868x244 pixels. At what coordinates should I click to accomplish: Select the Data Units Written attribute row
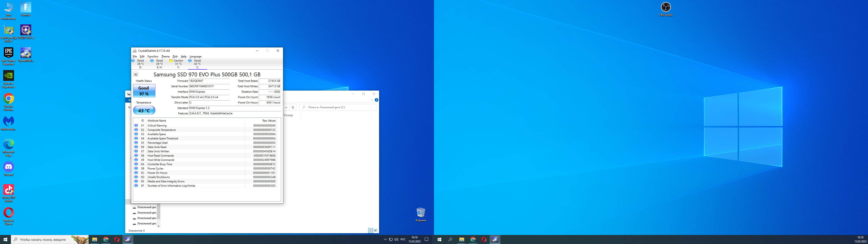coord(205,151)
